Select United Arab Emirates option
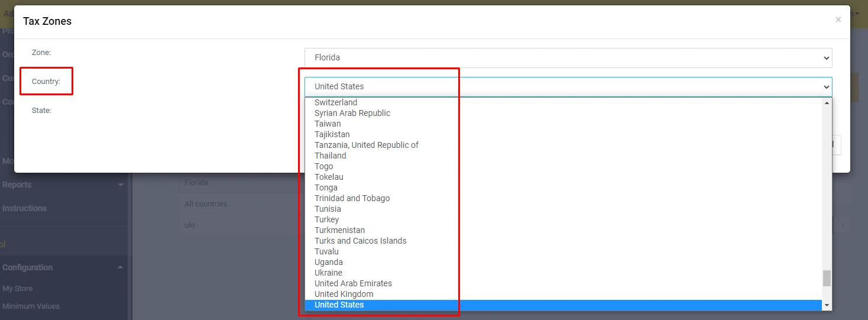This screenshot has width=868, height=320. coord(353,283)
